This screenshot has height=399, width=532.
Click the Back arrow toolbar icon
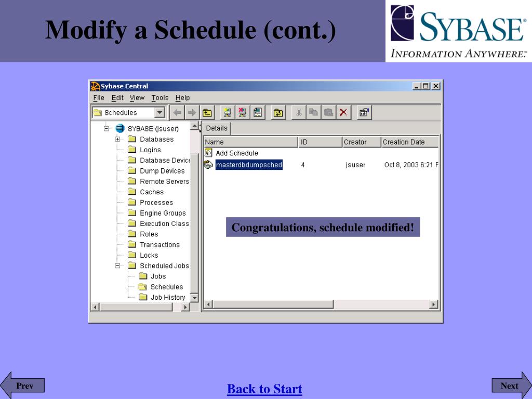pyautogui.click(x=177, y=113)
